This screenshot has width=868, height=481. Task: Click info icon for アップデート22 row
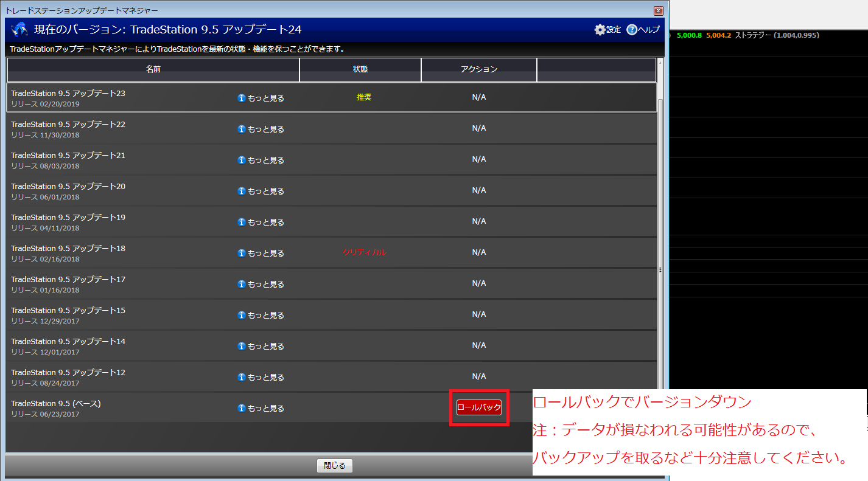[242, 129]
